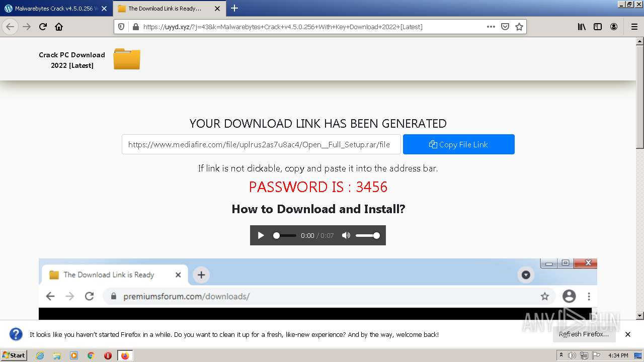644x362 pixels.
Task: Open Firefox account menu
Action: [614, 27]
